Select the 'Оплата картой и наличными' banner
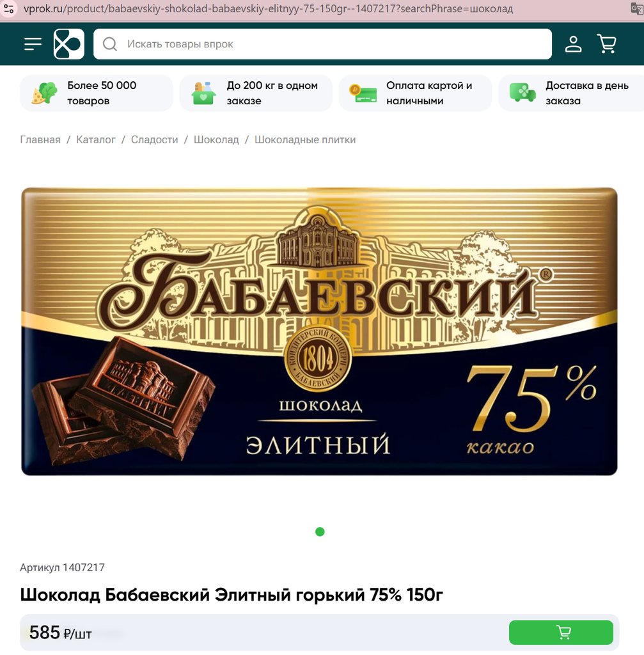This screenshot has height=655, width=644. [416, 93]
